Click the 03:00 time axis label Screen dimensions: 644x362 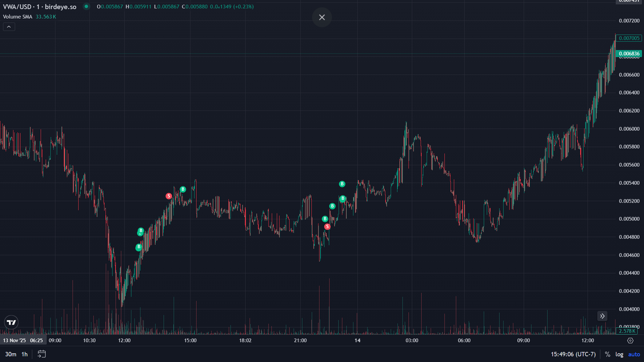412,341
